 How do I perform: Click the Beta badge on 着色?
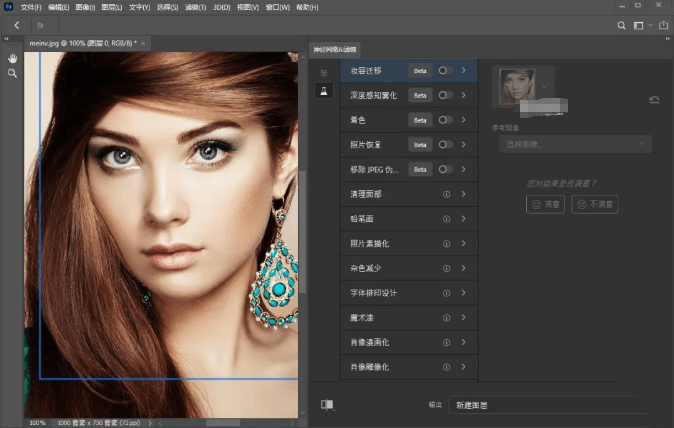(420, 120)
